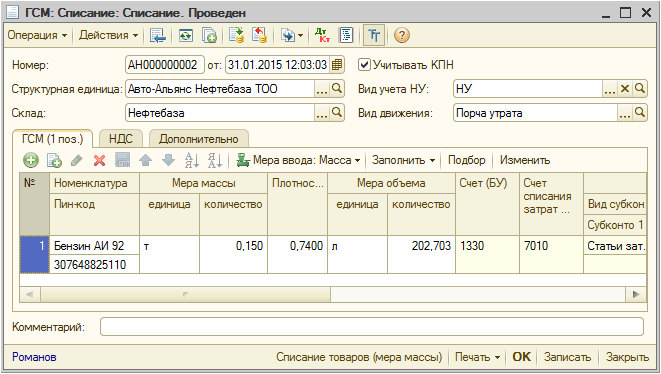This screenshot has height=374, width=661.
Task: Select write-off account cell 7010
Action: [x=551, y=254]
